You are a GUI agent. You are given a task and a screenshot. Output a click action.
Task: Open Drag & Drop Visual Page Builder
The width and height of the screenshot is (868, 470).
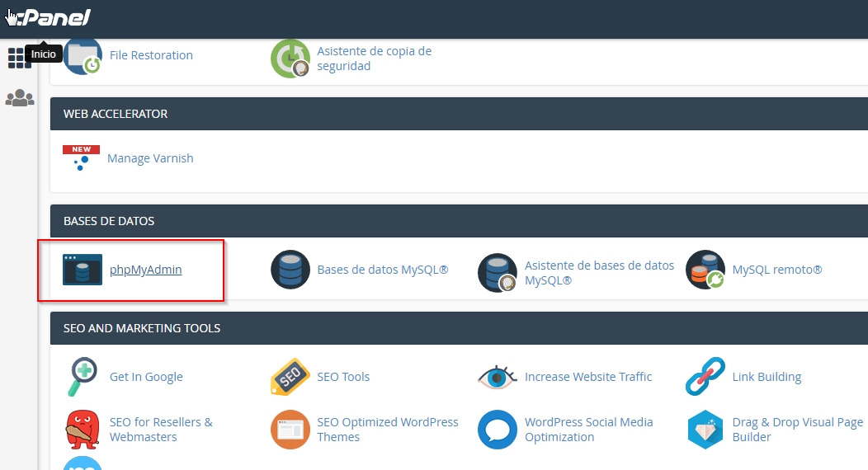[x=798, y=430]
